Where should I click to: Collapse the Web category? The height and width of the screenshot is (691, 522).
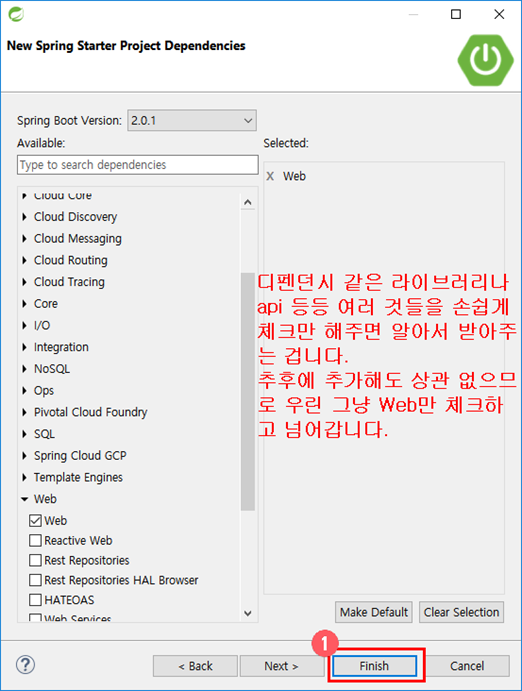[x=25, y=499]
